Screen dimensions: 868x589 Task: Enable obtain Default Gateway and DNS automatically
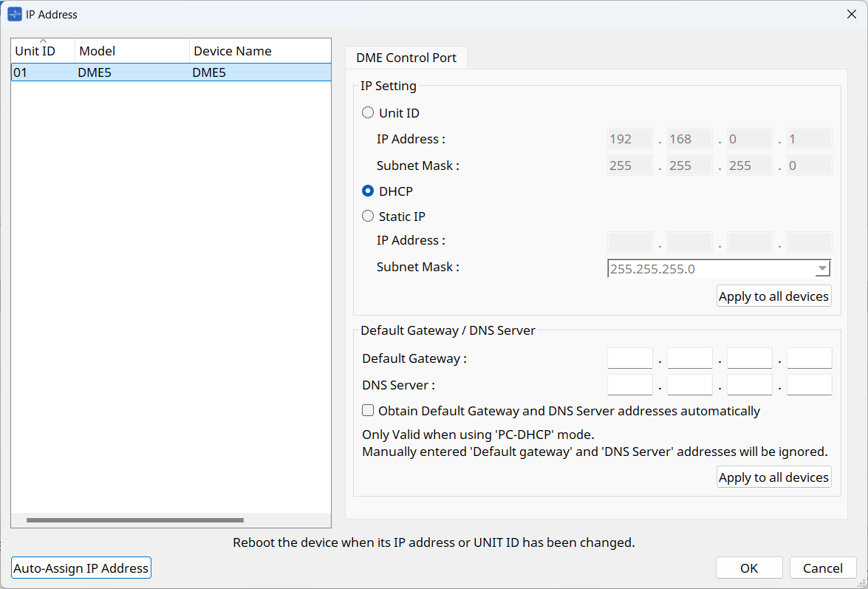click(368, 411)
